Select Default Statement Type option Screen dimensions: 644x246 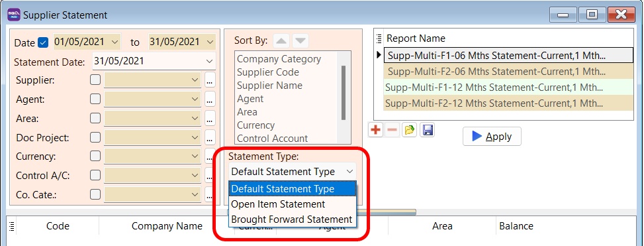293,189
